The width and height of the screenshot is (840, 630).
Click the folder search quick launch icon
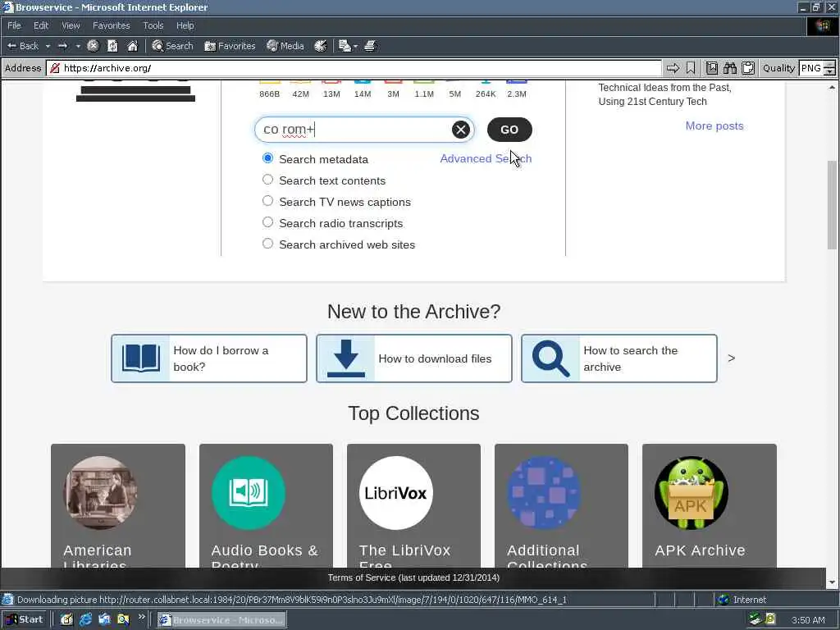click(x=123, y=620)
